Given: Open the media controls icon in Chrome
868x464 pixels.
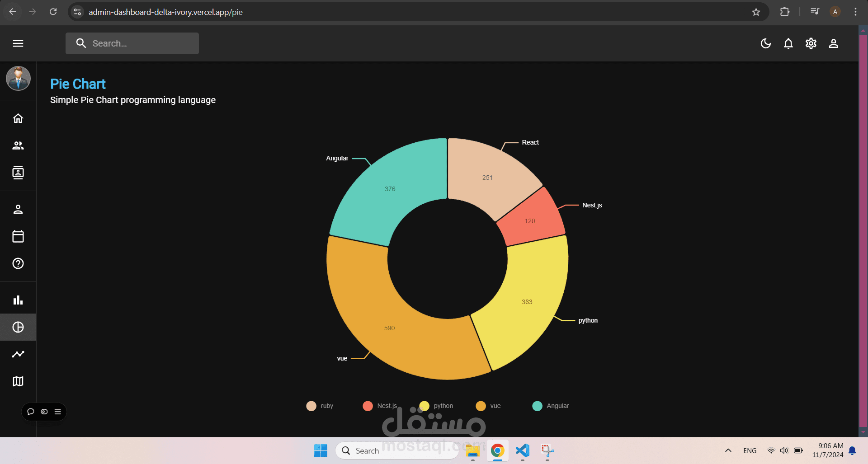Looking at the screenshot, I should (815, 12).
